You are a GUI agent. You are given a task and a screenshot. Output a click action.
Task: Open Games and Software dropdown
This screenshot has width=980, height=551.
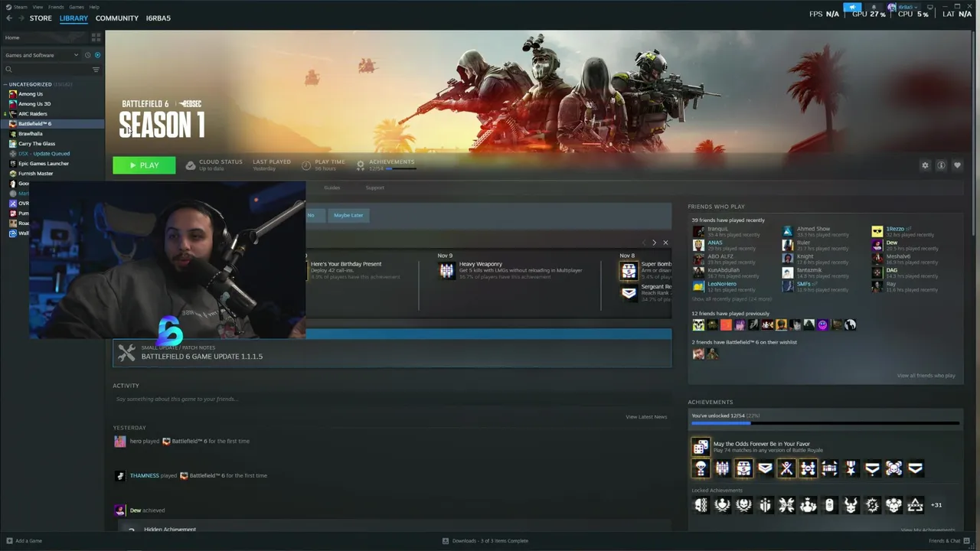point(41,55)
